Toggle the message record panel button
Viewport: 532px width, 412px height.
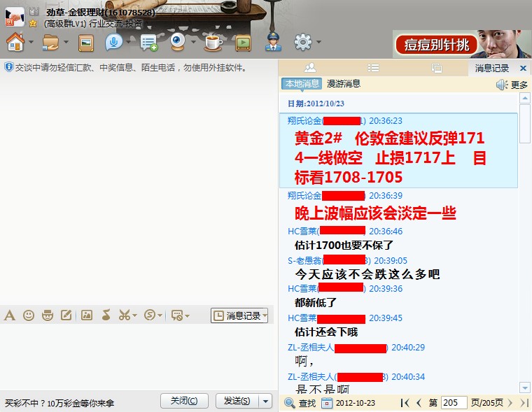click(239, 316)
